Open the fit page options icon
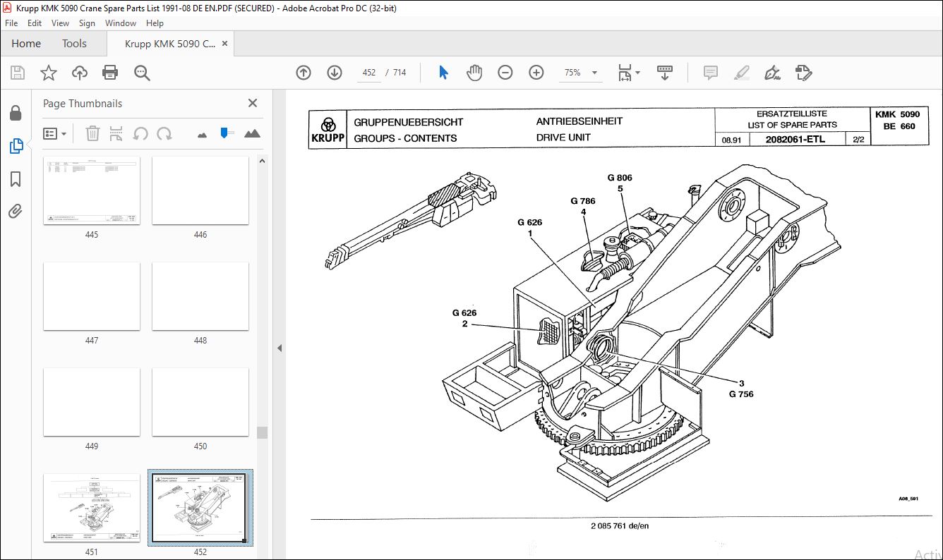Screen dimensions: 943x560 pos(625,72)
